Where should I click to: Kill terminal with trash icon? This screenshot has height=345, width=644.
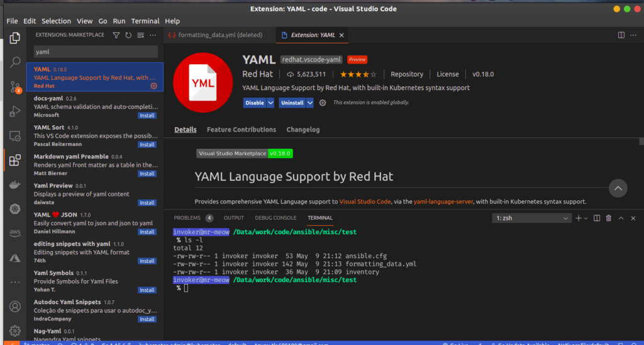click(609, 218)
